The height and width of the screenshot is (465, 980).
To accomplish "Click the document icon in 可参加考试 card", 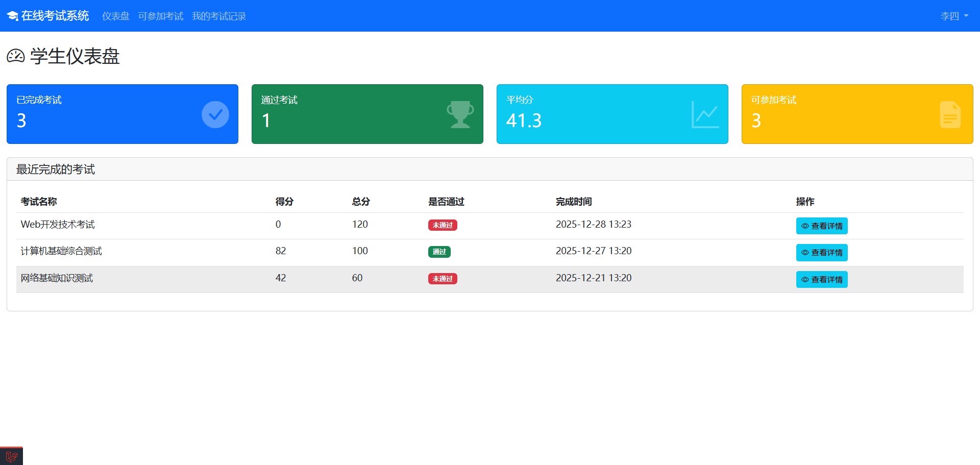I will click(950, 114).
